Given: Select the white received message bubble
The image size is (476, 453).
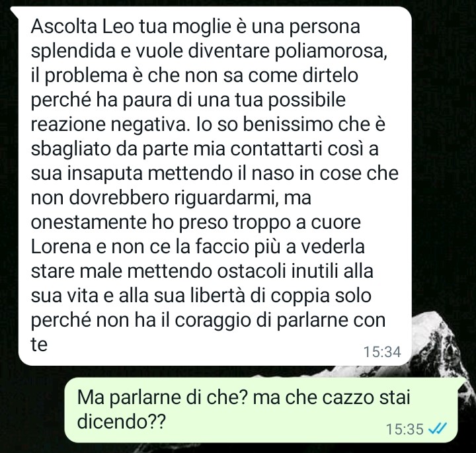Looking at the screenshot, I should pos(212,186).
